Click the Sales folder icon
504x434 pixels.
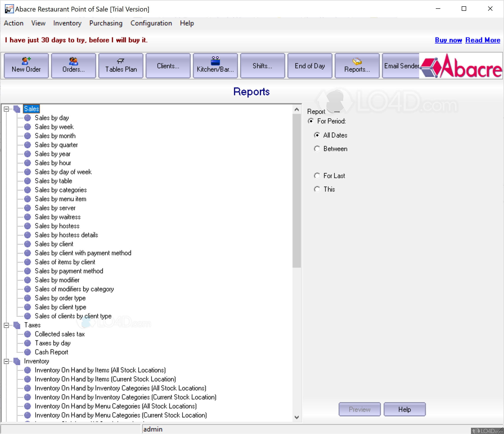click(x=17, y=109)
